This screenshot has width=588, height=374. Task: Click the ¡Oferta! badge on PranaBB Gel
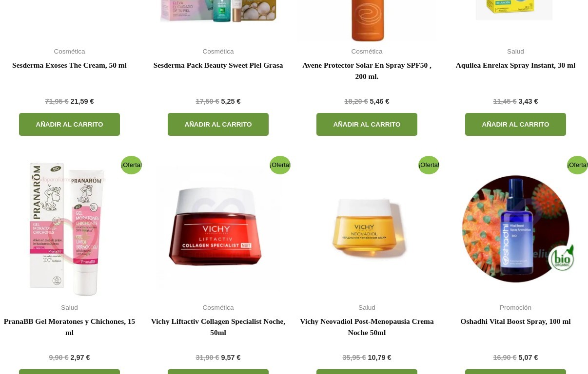pos(131,165)
